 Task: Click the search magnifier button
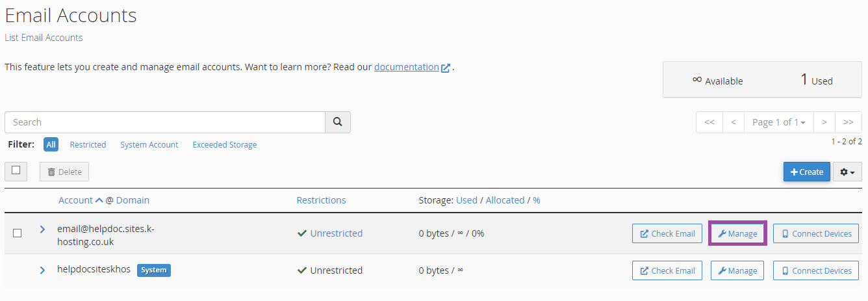(x=338, y=122)
